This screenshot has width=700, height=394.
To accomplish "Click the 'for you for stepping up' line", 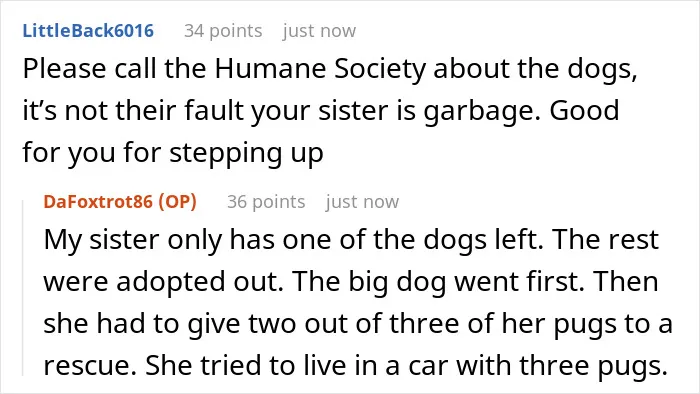I will click(x=173, y=153).
